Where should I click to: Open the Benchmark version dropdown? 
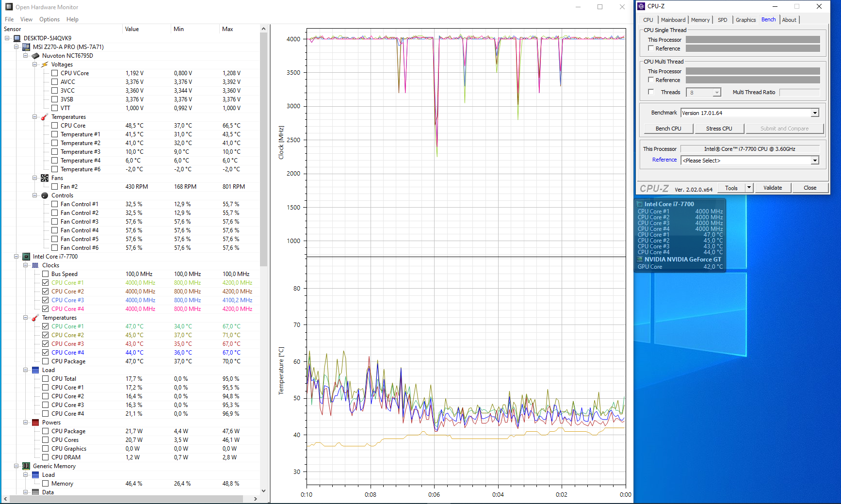point(815,113)
